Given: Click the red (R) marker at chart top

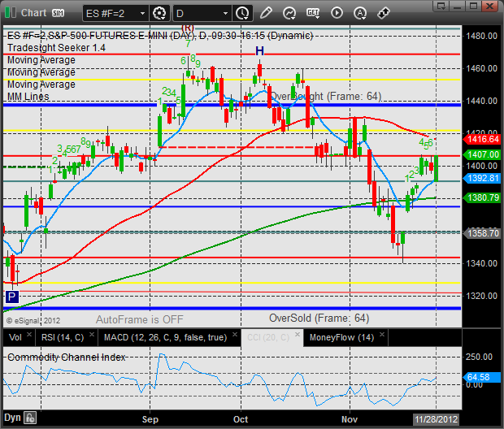Looking at the screenshot, I should pyautogui.click(x=188, y=28).
